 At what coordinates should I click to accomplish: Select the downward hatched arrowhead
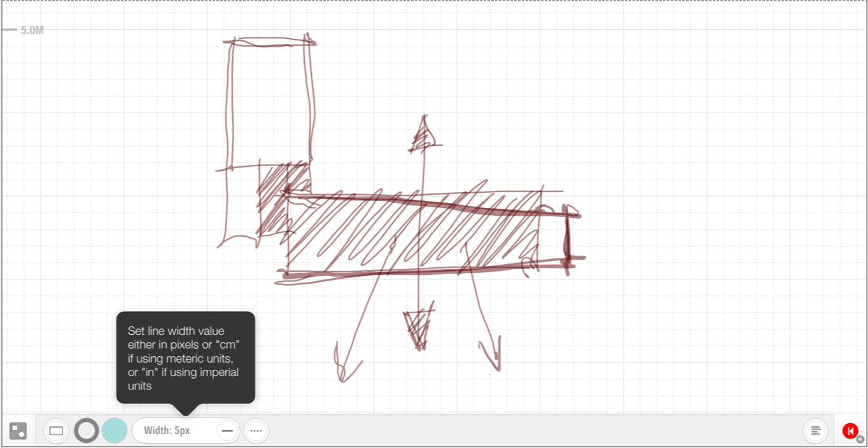pyautogui.click(x=419, y=328)
